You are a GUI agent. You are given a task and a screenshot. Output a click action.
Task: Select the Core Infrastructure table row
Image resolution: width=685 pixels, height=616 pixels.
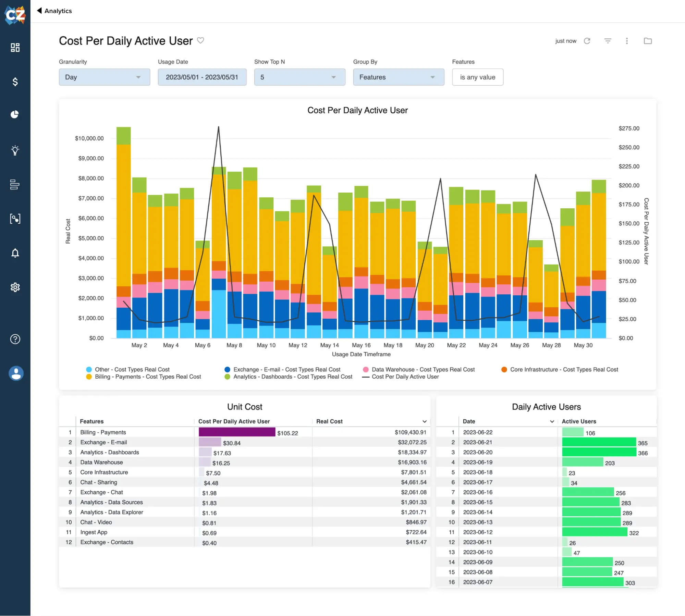[x=244, y=472]
